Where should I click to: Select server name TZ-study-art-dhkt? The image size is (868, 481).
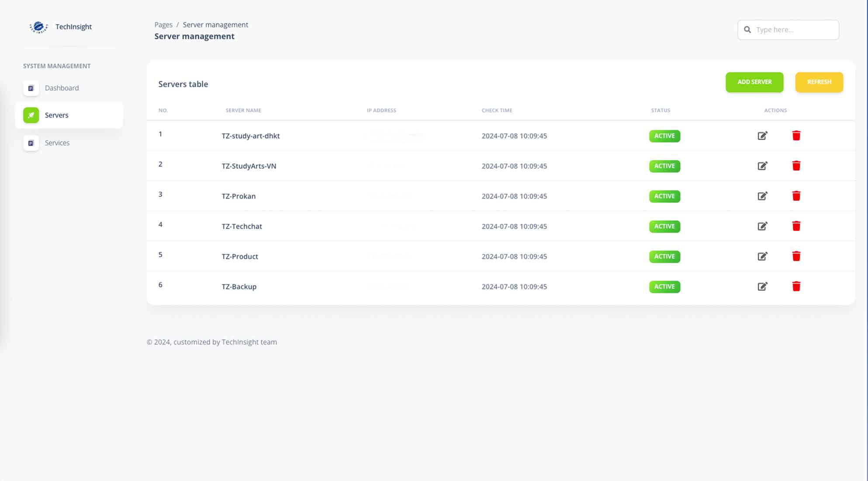(x=251, y=136)
